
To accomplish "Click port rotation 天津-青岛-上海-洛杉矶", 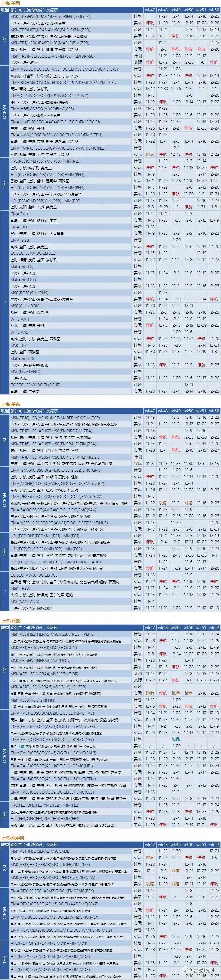I will (x=29, y=89).
